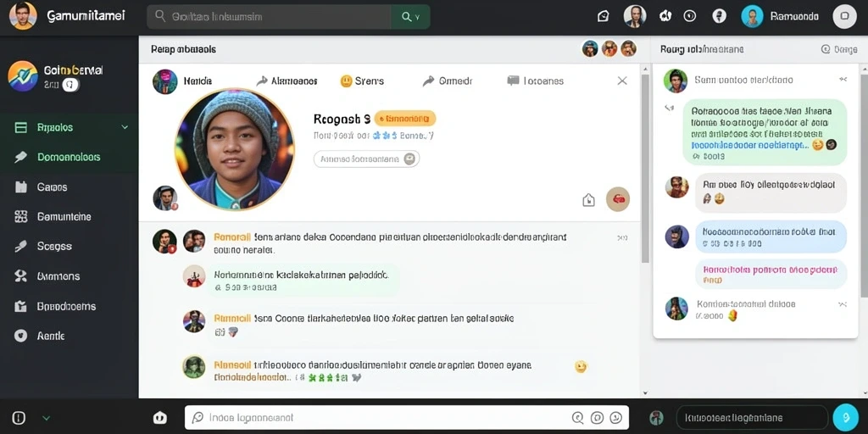Click the smiley emoji reaction on last message
Image resolution: width=868 pixels, height=434 pixels.
click(x=580, y=366)
